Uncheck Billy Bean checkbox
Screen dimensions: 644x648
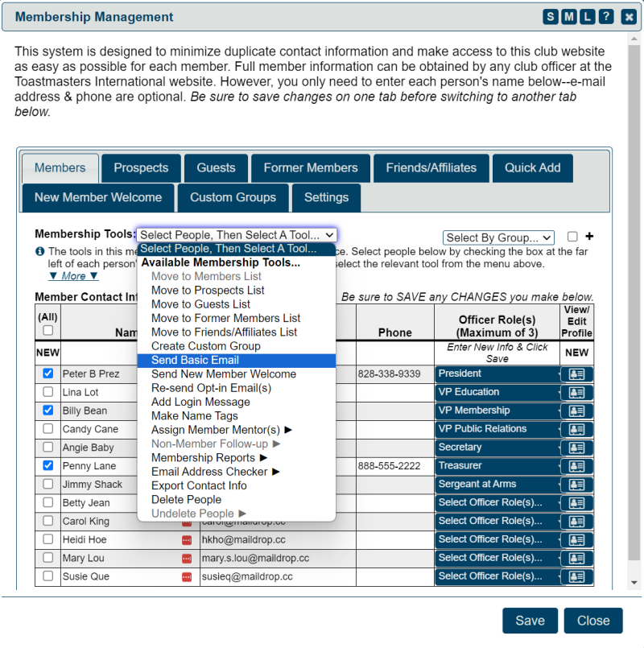point(48,410)
